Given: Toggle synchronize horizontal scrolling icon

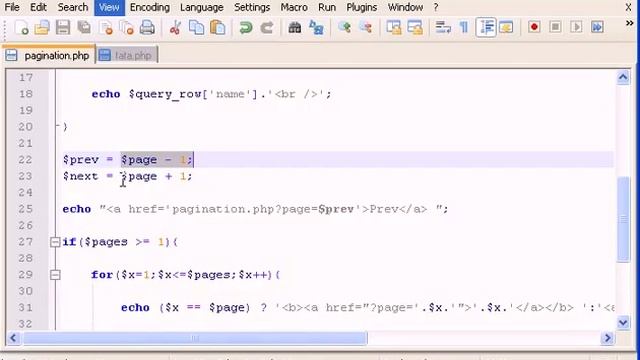Looking at the screenshot, I should (415, 28).
